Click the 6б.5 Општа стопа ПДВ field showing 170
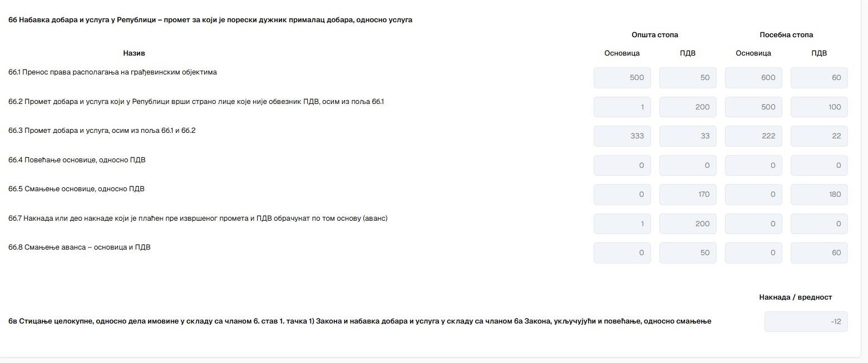The height and width of the screenshot is (363, 868). pyautogui.click(x=688, y=195)
